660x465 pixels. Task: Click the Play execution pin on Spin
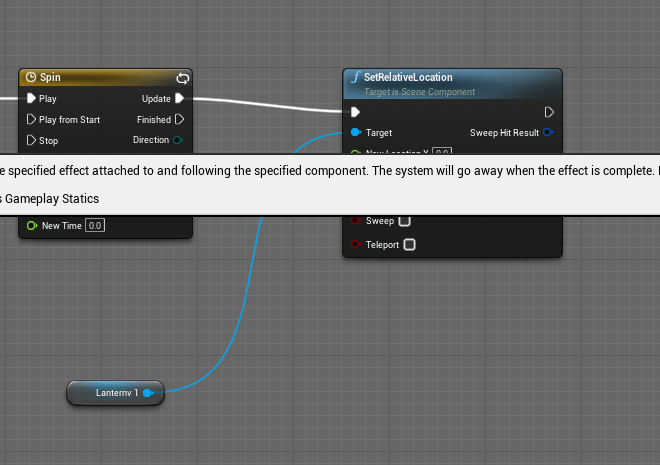[x=32, y=99]
